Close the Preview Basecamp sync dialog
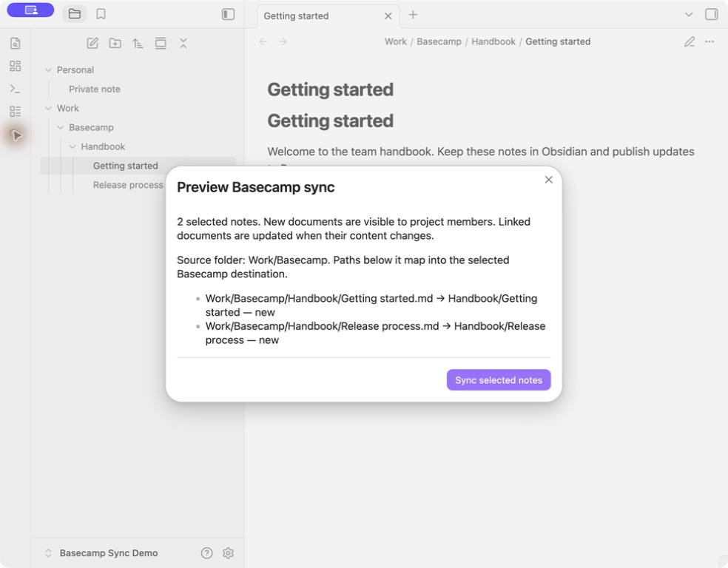The width and height of the screenshot is (728, 568). pyautogui.click(x=548, y=180)
